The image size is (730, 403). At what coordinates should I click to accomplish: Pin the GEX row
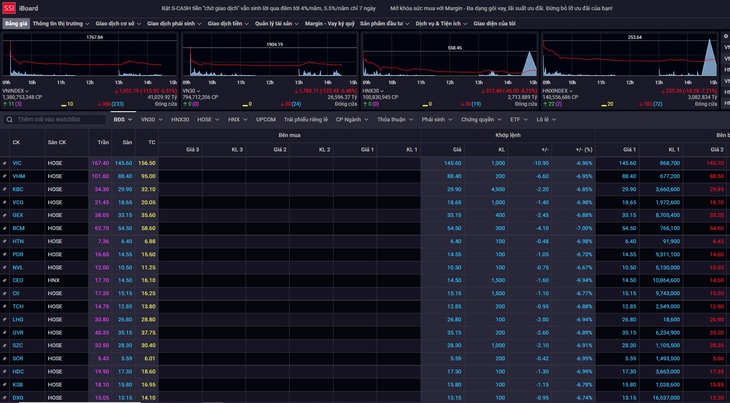pyautogui.click(x=5, y=215)
